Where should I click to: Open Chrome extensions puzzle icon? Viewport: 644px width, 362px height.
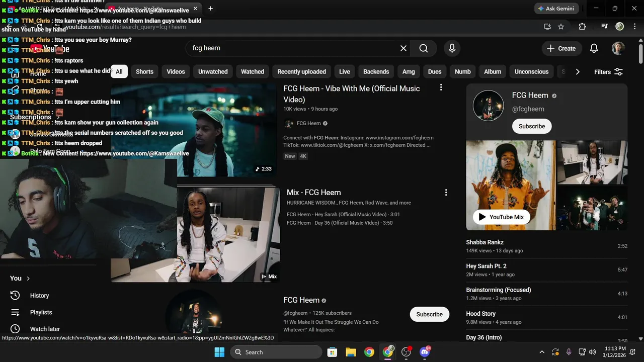[x=582, y=27]
